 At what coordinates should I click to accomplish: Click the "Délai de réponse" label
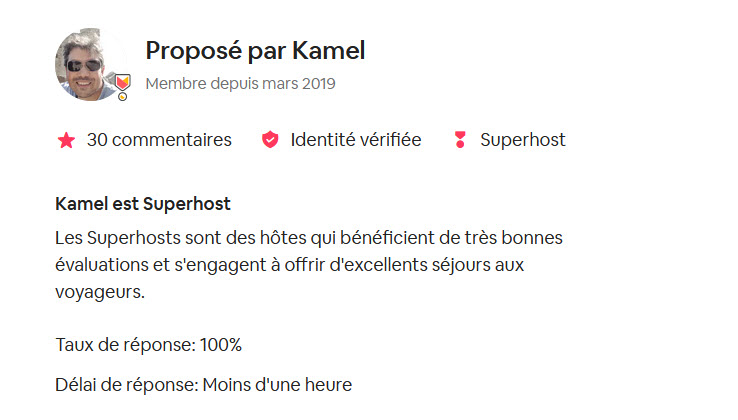(128, 384)
